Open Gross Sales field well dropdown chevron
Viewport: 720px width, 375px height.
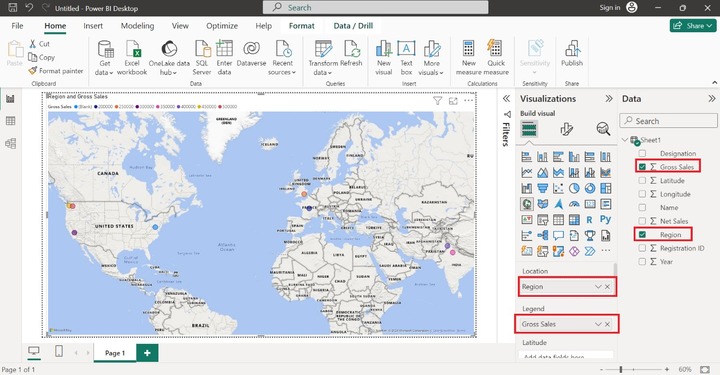click(598, 324)
